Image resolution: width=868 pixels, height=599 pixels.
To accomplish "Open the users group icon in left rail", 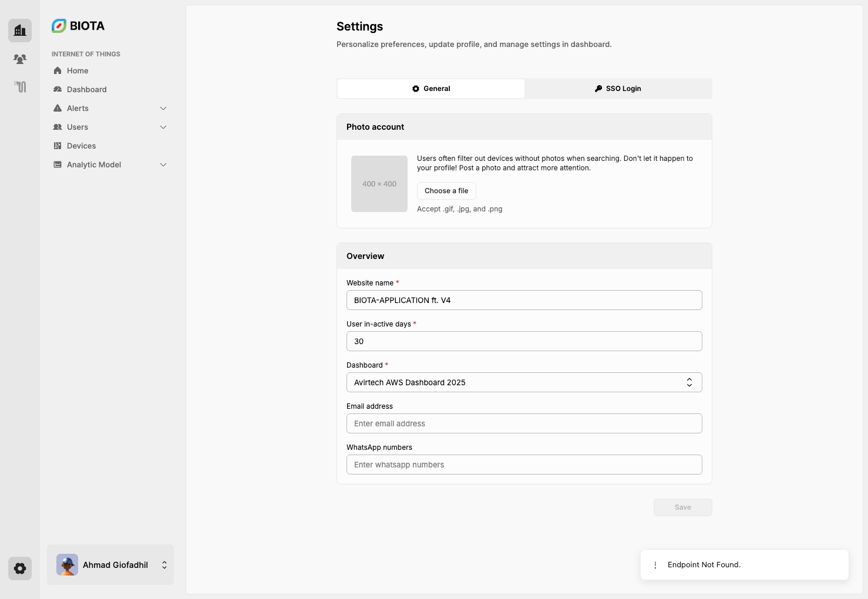I will click(20, 59).
